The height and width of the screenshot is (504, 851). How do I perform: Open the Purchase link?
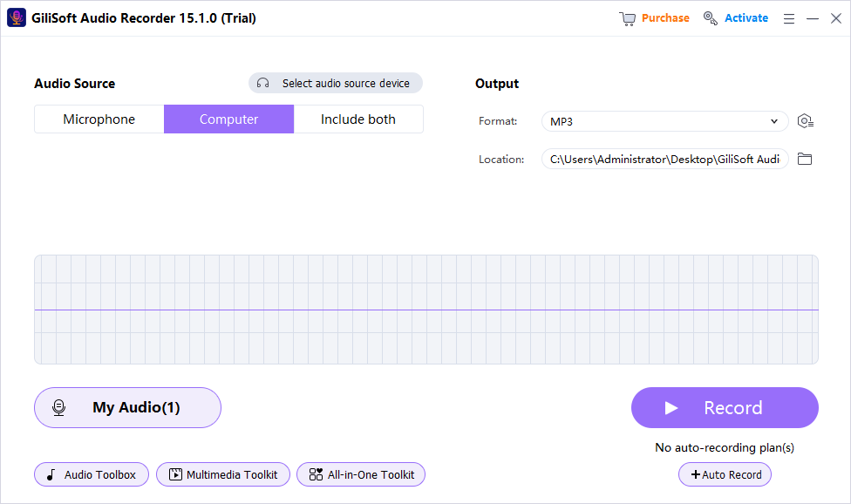click(x=665, y=18)
